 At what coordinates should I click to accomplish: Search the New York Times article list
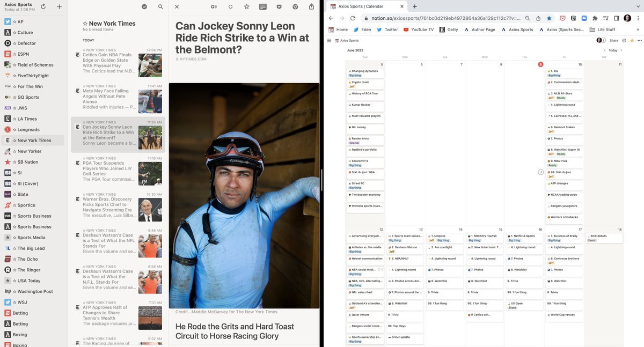[160, 6]
